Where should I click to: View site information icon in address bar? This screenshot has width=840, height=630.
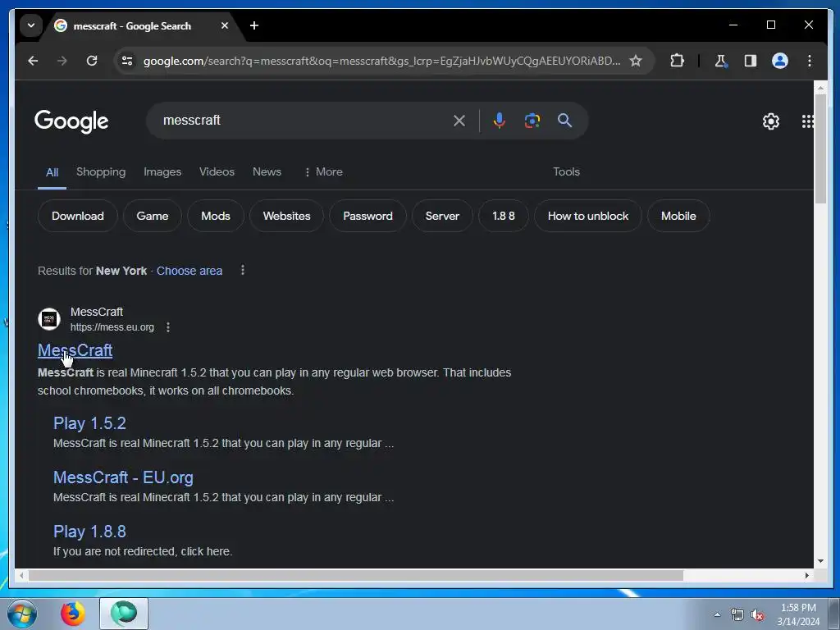127,61
